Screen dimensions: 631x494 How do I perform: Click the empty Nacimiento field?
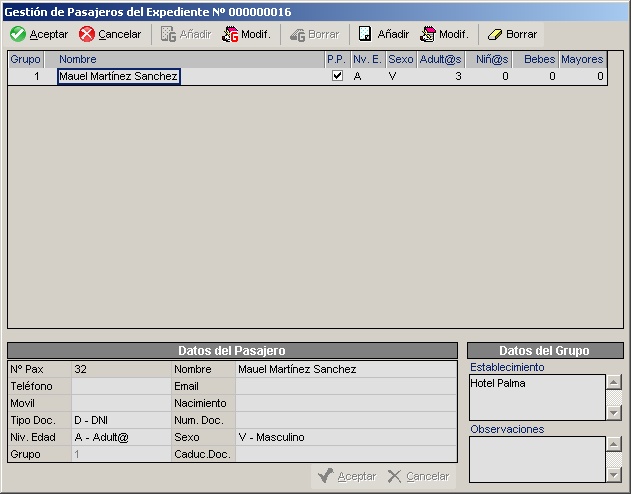pos(346,403)
